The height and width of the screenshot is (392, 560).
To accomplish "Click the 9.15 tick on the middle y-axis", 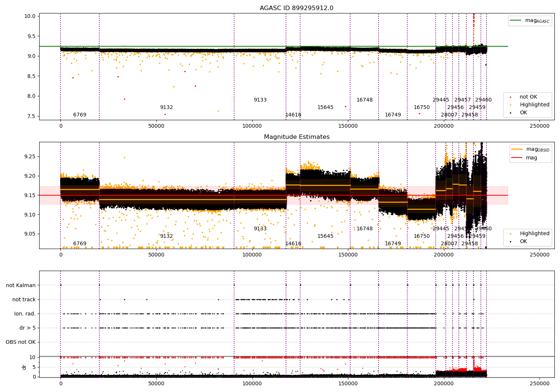I will 30,195.
